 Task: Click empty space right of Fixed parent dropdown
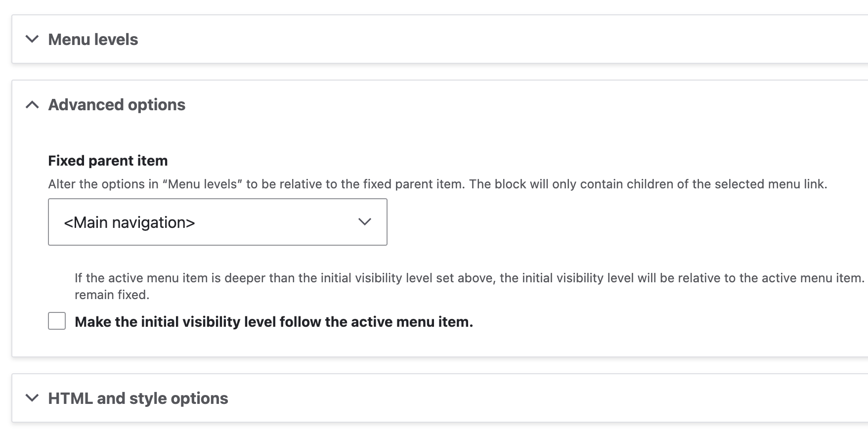click(593, 222)
